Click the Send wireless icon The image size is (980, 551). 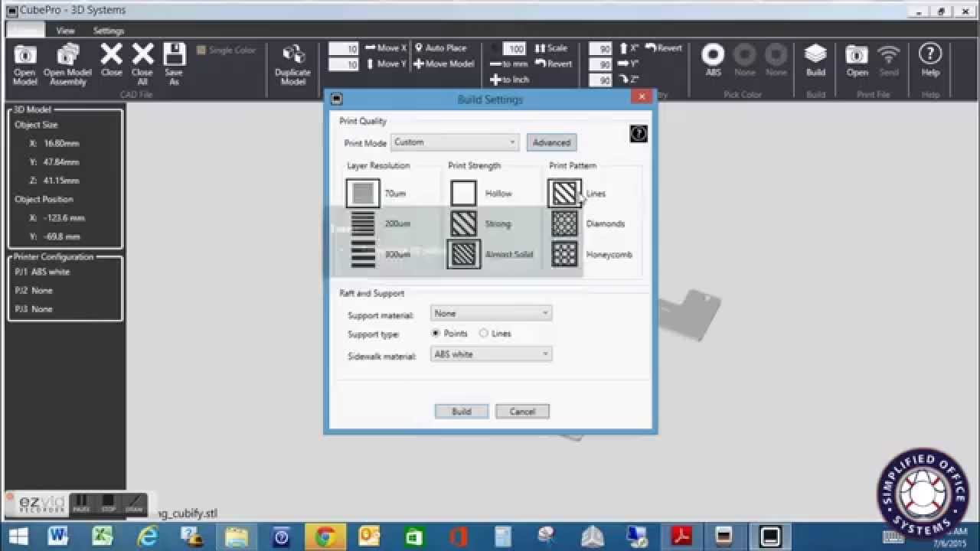click(x=889, y=60)
